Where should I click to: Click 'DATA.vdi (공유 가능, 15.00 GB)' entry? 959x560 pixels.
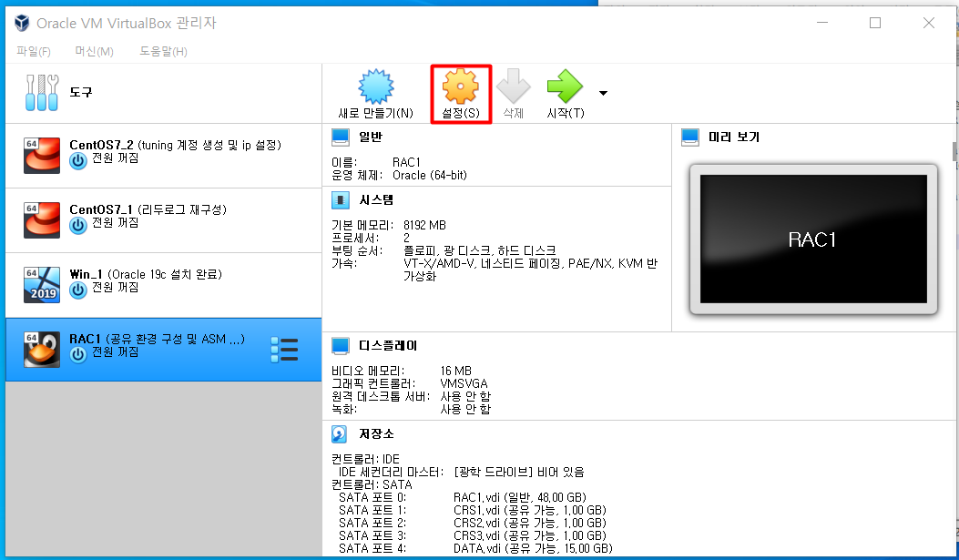tap(533, 548)
